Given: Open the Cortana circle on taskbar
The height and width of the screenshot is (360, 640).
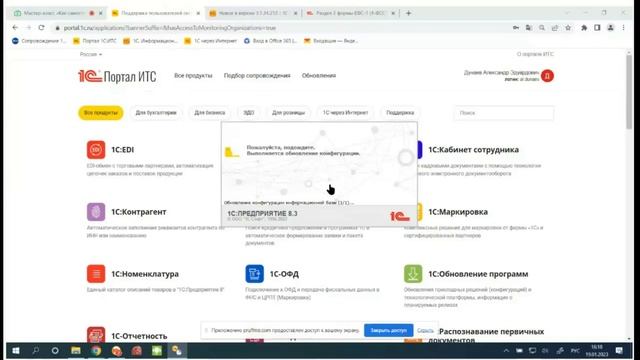Looking at the screenshot, I should point(55,351).
